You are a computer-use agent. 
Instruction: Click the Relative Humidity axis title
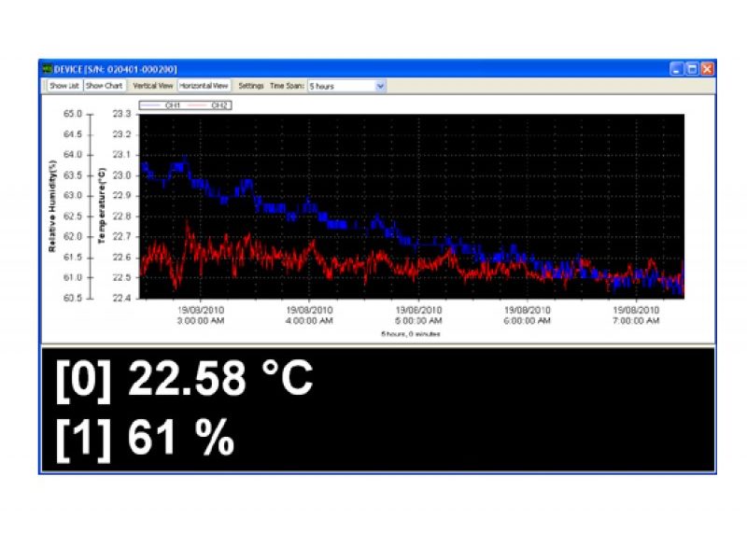(52, 205)
